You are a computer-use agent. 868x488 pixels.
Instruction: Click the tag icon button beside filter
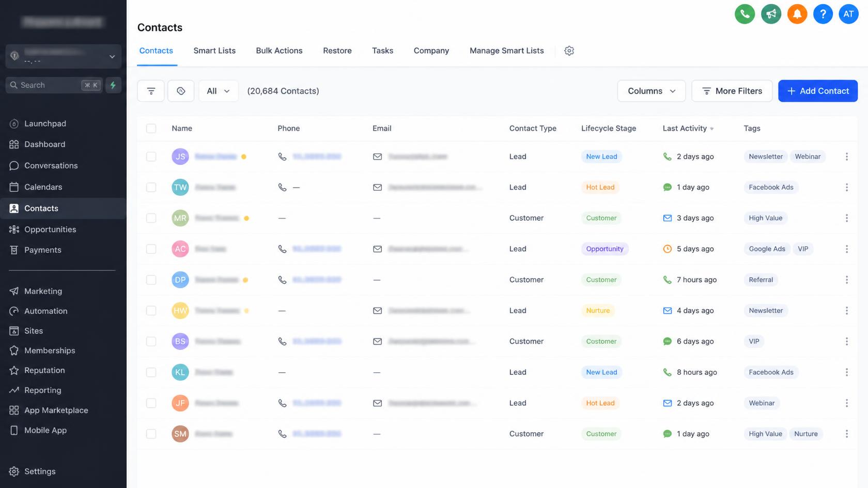[x=181, y=91]
